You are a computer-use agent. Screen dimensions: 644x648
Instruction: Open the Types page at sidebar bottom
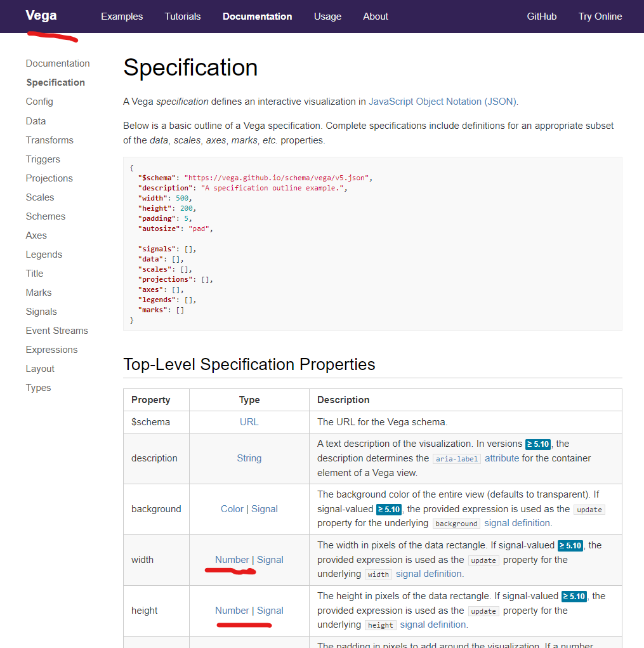click(x=38, y=387)
